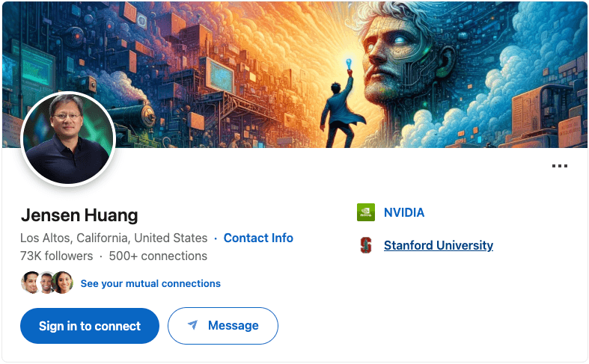Click the NVIDIA green logo icon
The image size is (589, 364).
pyautogui.click(x=366, y=212)
